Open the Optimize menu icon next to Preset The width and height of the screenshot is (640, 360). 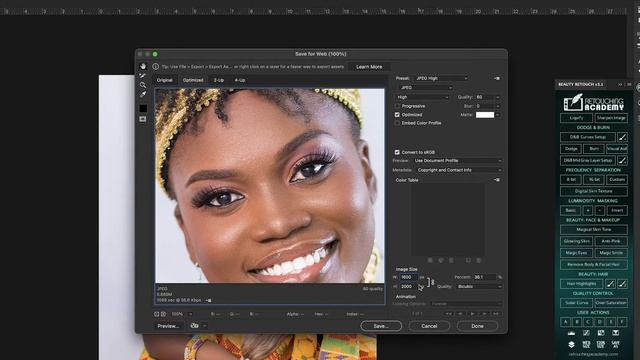click(497, 78)
